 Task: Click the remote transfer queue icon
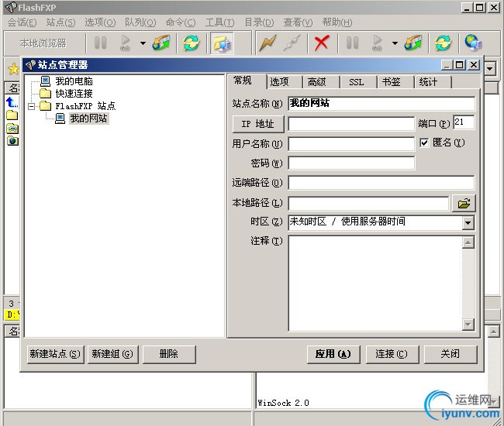413,43
